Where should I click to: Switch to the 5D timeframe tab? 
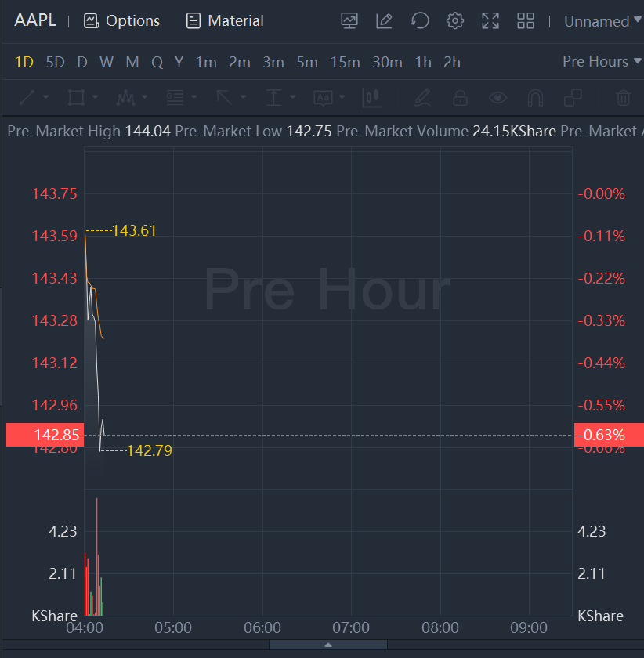pyautogui.click(x=55, y=63)
